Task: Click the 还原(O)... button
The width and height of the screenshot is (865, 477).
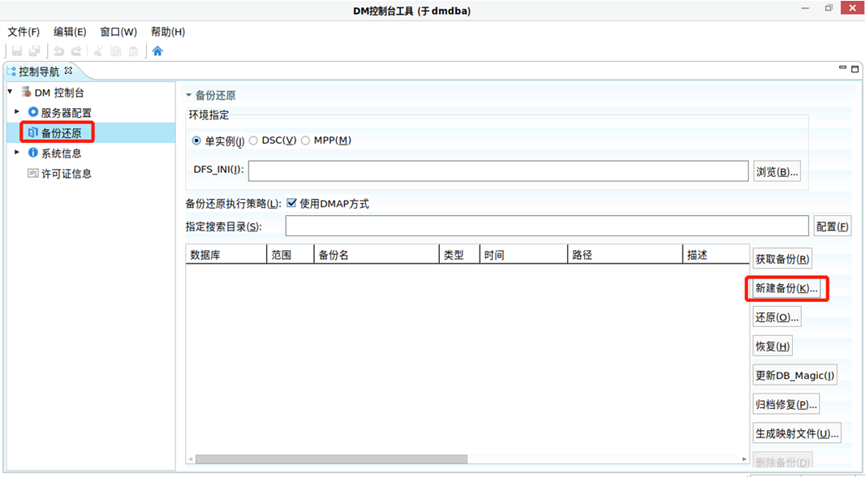Action: [x=777, y=317]
